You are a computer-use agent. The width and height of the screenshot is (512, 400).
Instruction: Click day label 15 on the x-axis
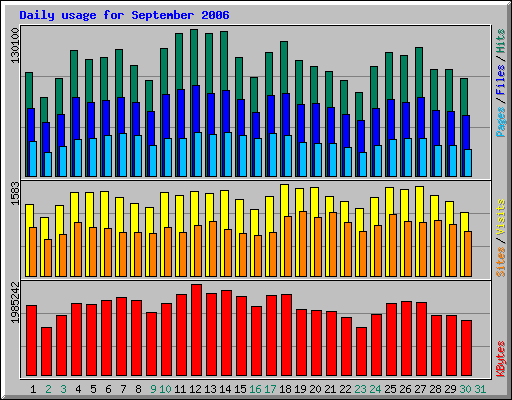click(240, 389)
